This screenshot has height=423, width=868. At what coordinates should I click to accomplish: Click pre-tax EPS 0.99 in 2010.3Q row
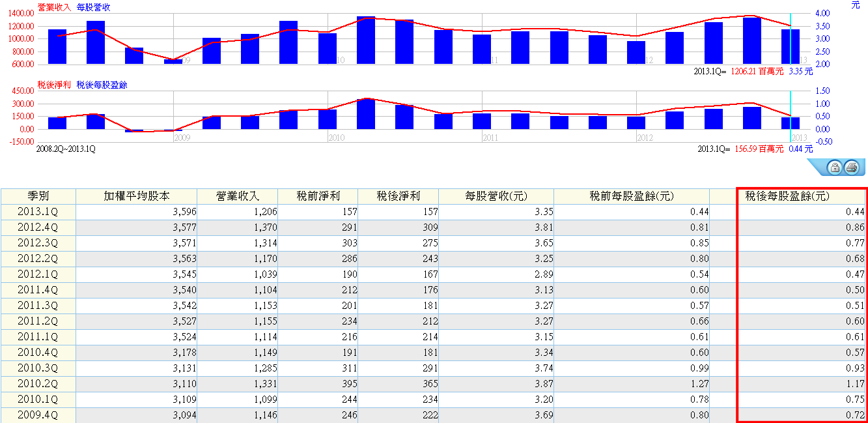click(x=699, y=368)
